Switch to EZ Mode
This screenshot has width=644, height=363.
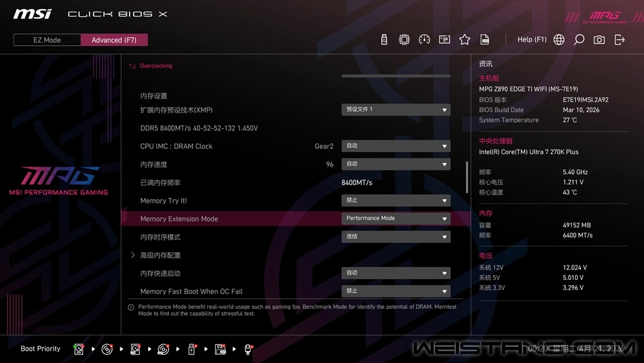click(47, 40)
